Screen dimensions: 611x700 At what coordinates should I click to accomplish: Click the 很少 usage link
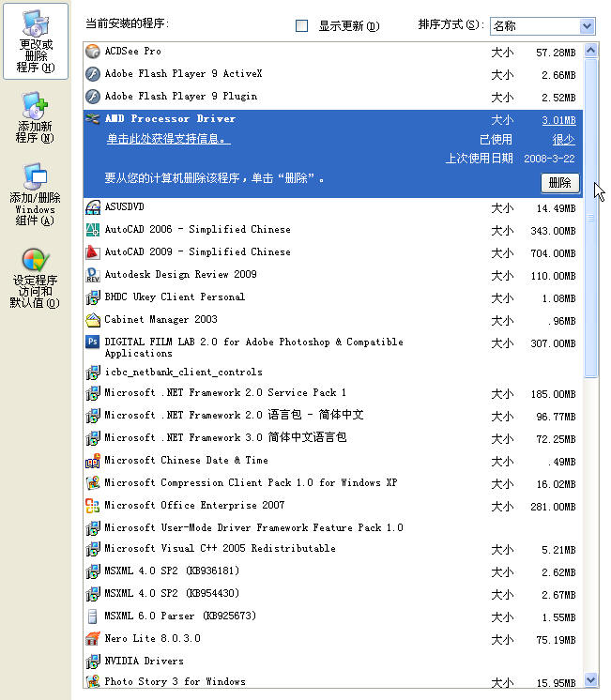click(564, 140)
